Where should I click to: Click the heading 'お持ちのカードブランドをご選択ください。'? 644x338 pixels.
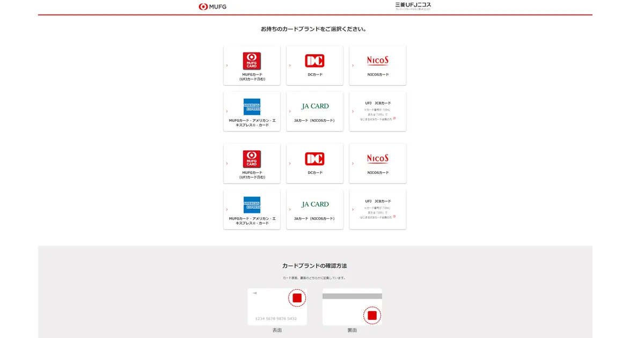[314, 29]
